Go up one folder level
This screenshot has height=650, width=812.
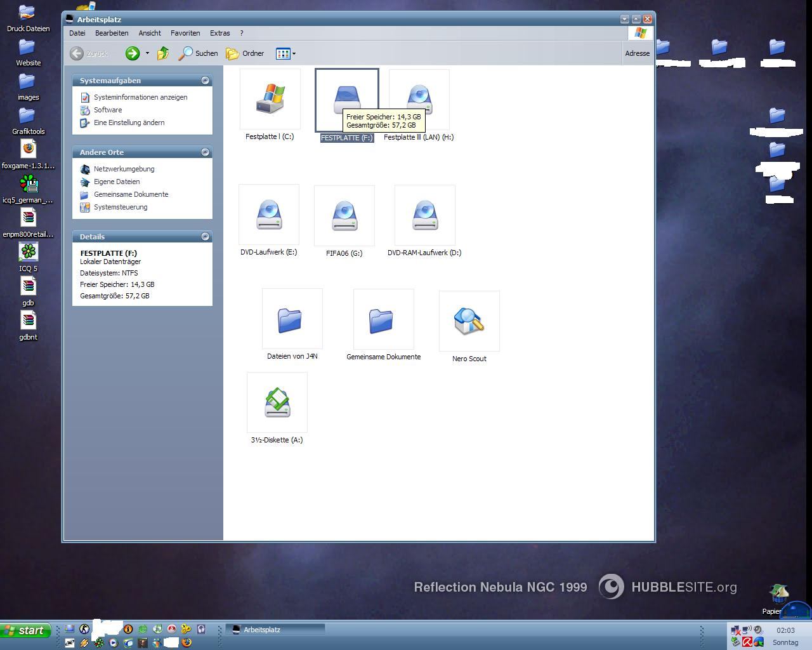163,53
